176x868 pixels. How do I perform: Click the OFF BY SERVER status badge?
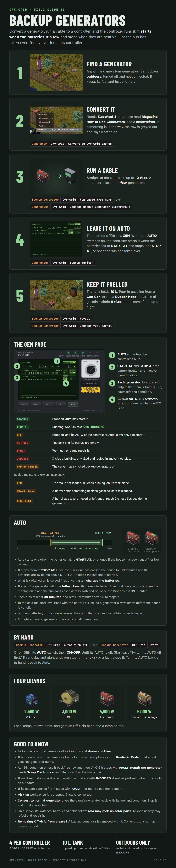click(27, 467)
